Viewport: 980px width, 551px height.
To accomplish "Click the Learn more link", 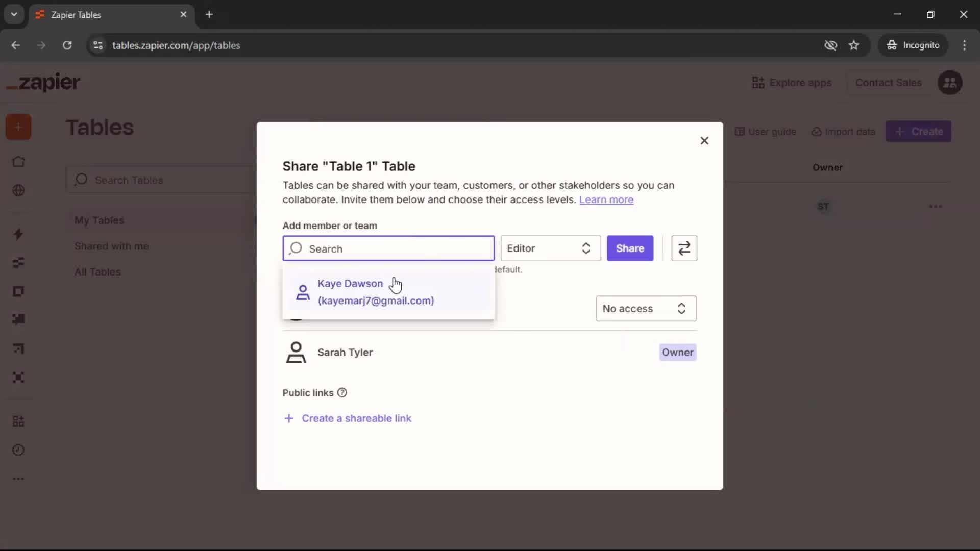I will click(606, 199).
